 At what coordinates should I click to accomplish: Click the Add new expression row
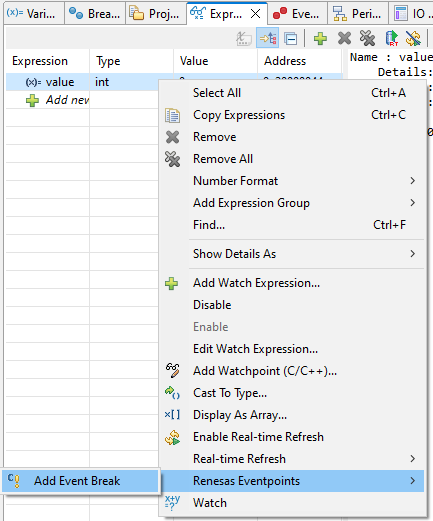coord(57,100)
